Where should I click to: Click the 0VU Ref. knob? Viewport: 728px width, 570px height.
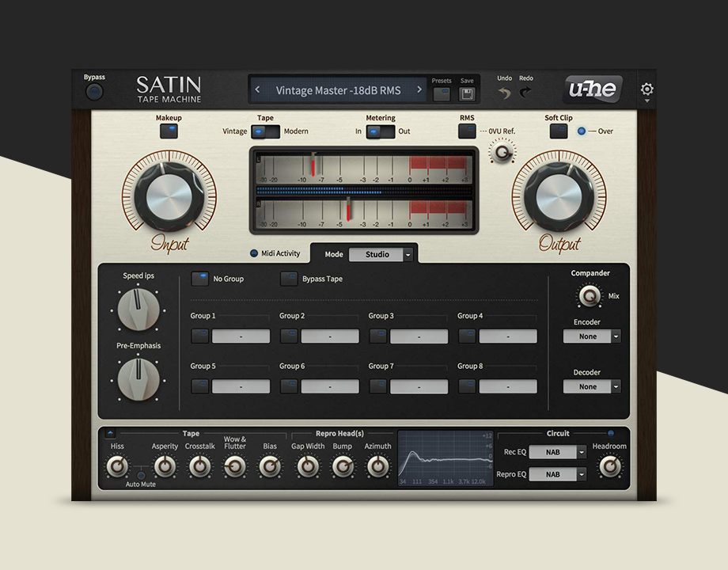(502, 152)
